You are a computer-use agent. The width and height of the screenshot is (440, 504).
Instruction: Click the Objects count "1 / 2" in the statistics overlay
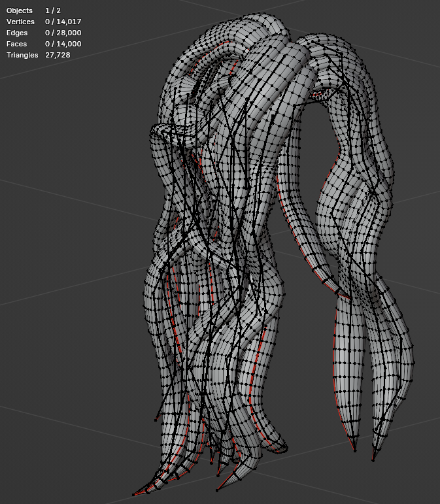(x=53, y=10)
